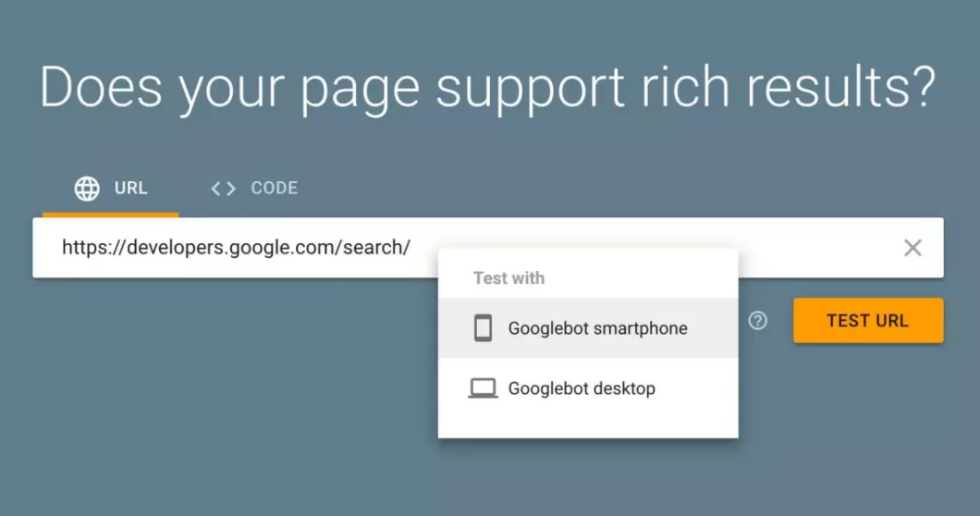This screenshot has height=516, width=980.
Task: Click the developers.google.com URL text
Action: [x=237, y=248]
